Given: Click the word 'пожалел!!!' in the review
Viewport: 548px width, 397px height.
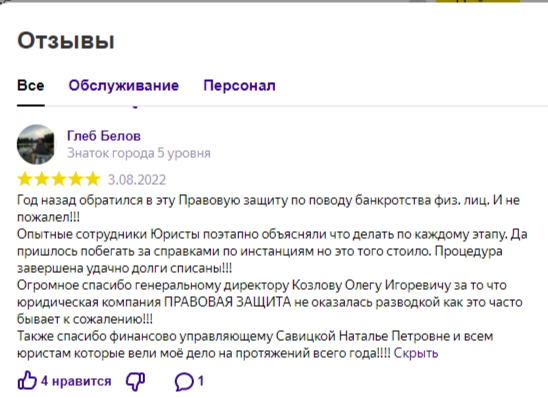Looking at the screenshot, I should pyautogui.click(x=48, y=217).
